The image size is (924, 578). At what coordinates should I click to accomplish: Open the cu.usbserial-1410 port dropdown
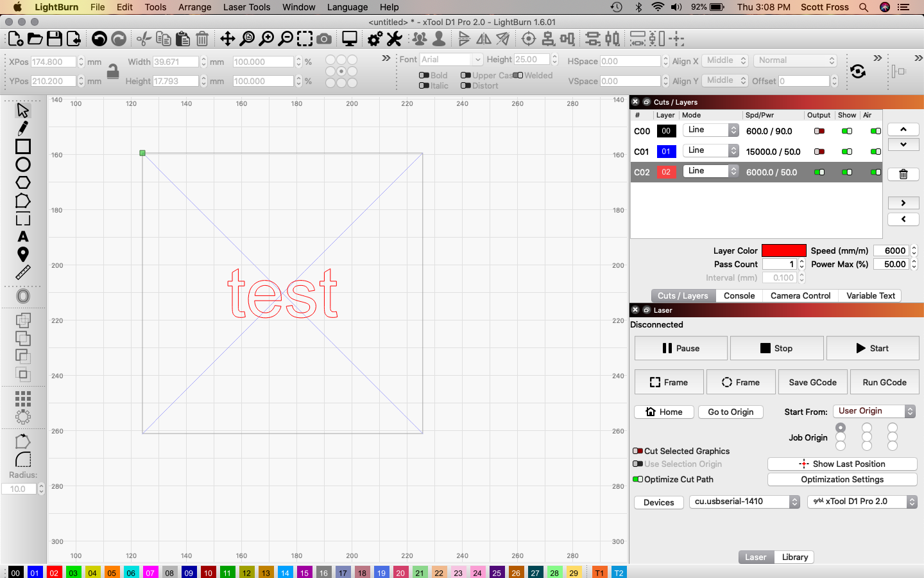point(744,502)
